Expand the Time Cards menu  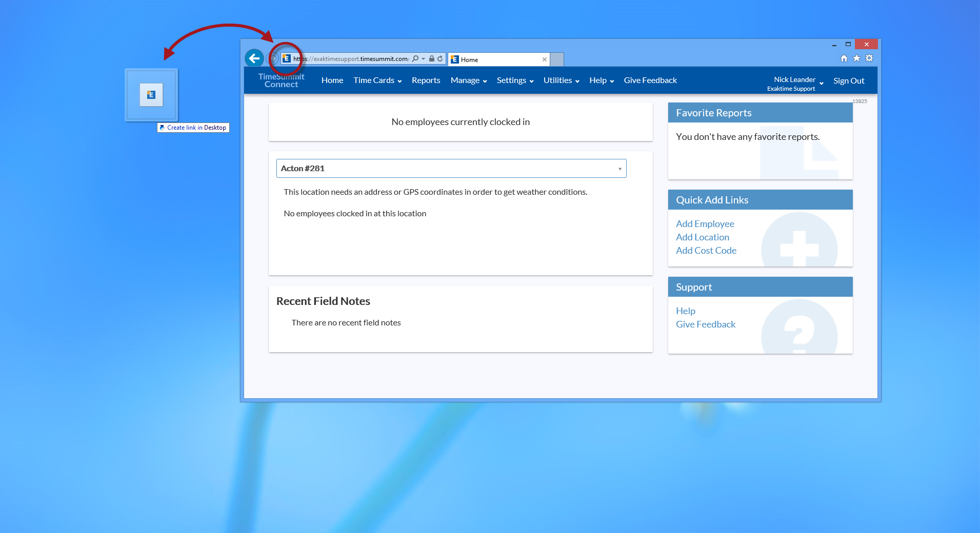point(377,80)
